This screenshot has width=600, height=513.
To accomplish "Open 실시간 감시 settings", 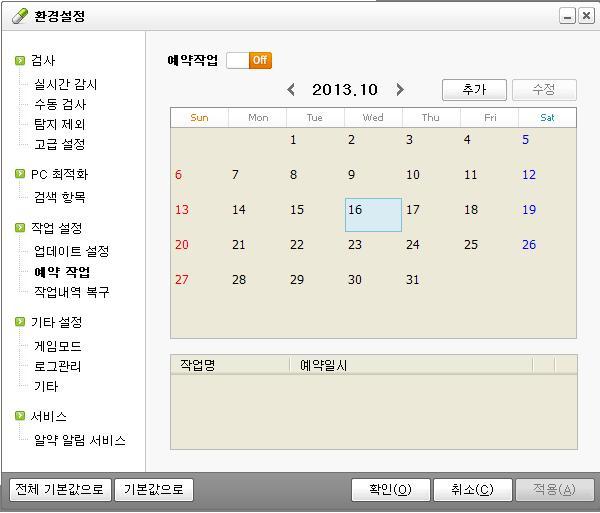I will click(65, 84).
